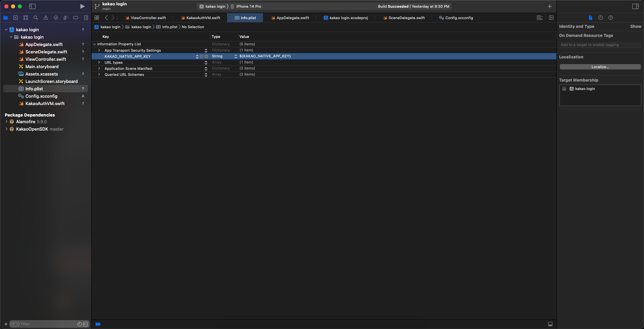
Task: Open the Symbol navigator
Action: click(25, 18)
